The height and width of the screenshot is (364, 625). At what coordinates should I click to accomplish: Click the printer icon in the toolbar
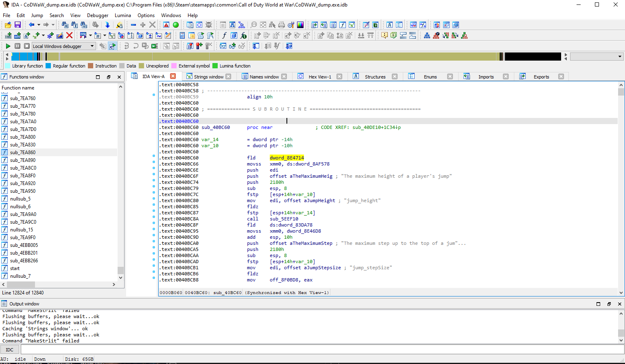coord(281,25)
